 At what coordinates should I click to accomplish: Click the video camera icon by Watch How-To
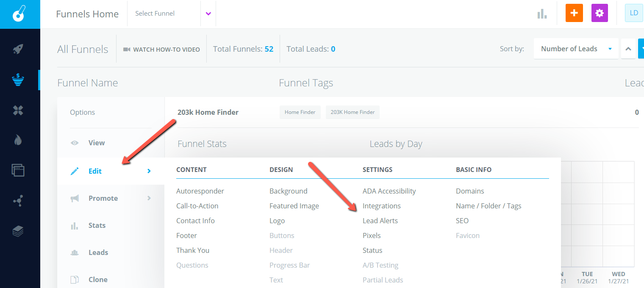point(127,49)
